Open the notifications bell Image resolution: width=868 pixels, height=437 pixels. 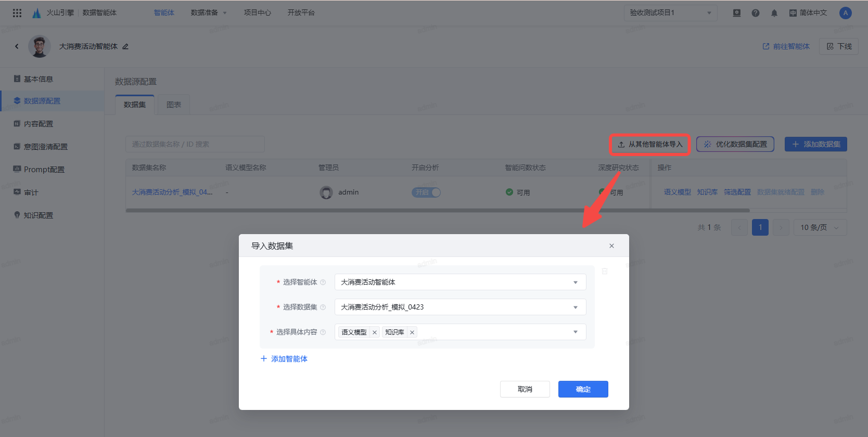click(x=774, y=13)
